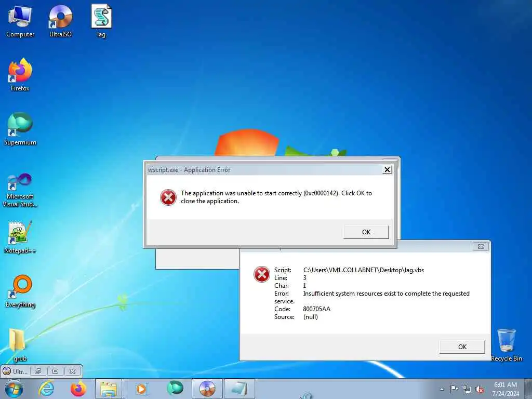The width and height of the screenshot is (532, 399).
Task: Launch Firefox from the desktop shortcut
Action: [20, 75]
